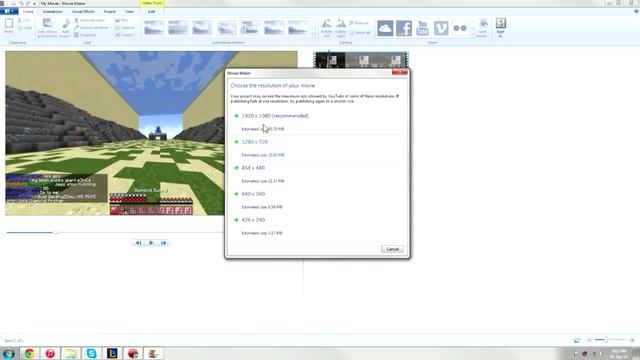Publish movie via the YouTube icon
The image size is (640, 360).
pyautogui.click(x=422, y=28)
